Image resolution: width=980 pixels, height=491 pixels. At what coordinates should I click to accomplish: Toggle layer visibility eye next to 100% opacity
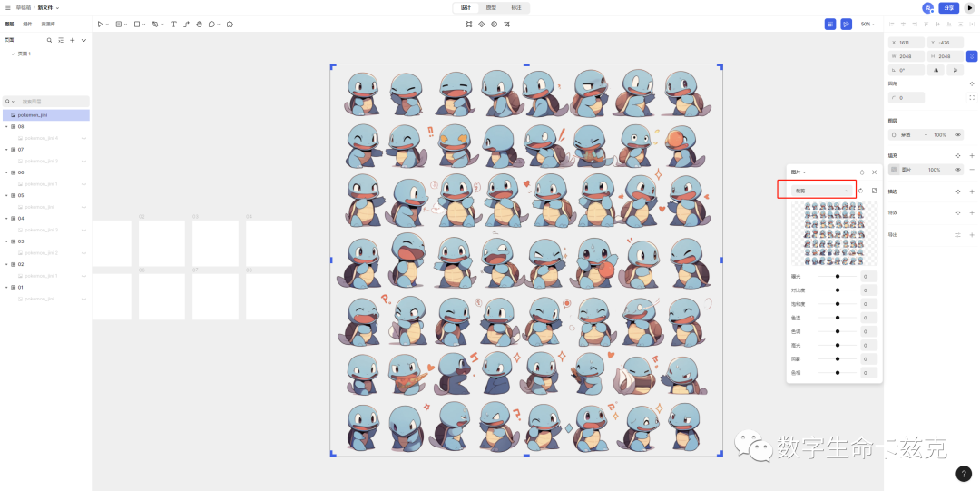click(958, 134)
